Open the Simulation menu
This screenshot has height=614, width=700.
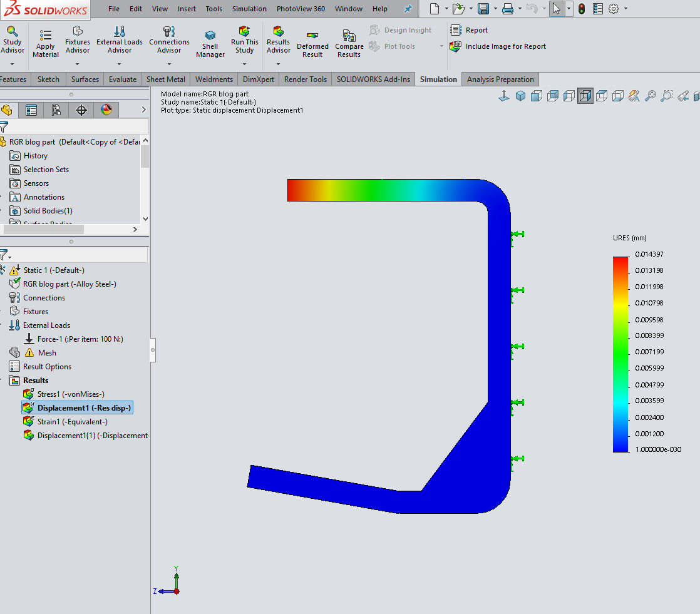(249, 9)
